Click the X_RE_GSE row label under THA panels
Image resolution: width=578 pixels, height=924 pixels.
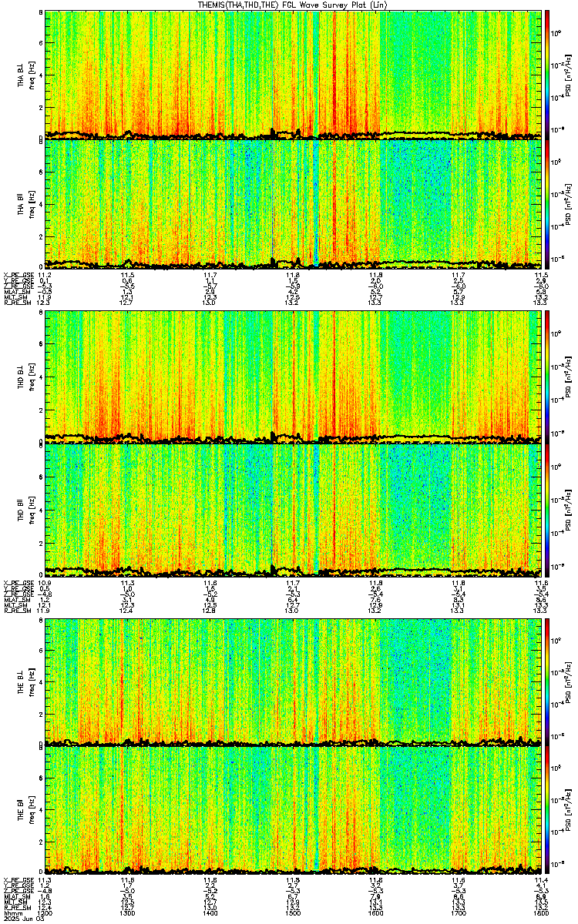tap(17, 274)
